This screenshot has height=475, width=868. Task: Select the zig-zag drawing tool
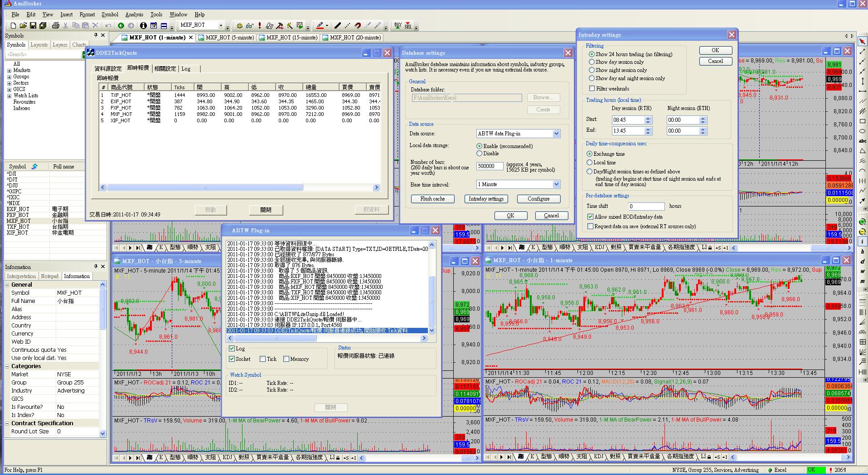pos(863,191)
